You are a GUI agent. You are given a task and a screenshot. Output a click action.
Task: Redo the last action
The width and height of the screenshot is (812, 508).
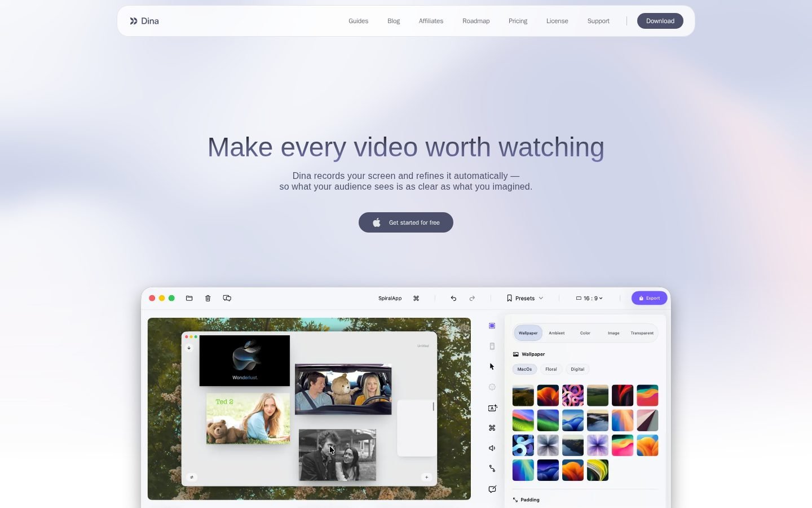tap(472, 298)
